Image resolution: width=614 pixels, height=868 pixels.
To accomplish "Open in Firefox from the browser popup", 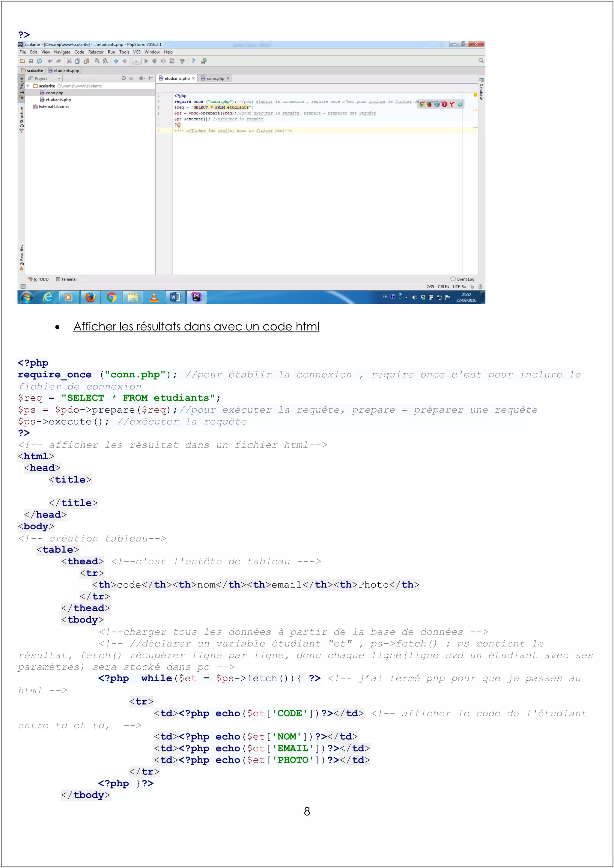I will (430, 104).
